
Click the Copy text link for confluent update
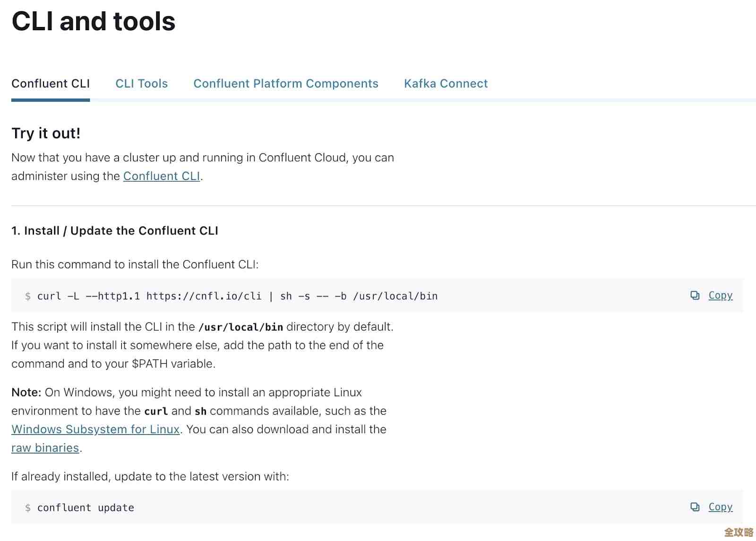pyautogui.click(x=720, y=507)
